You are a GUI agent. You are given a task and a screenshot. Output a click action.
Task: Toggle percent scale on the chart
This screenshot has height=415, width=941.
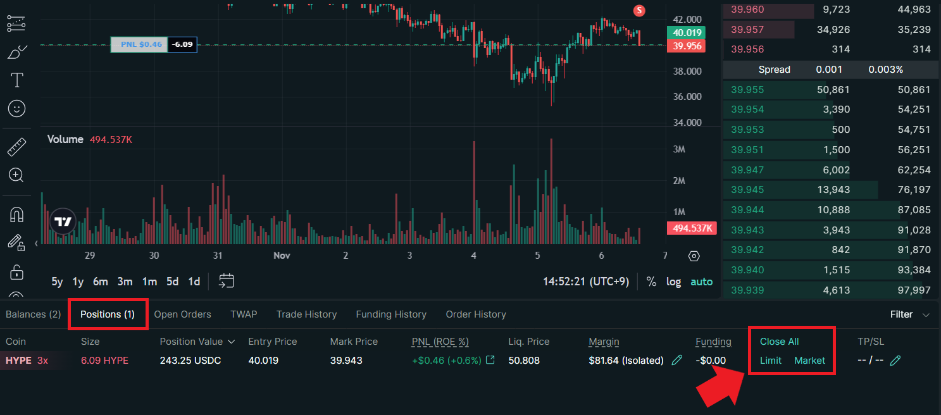pyautogui.click(x=651, y=281)
